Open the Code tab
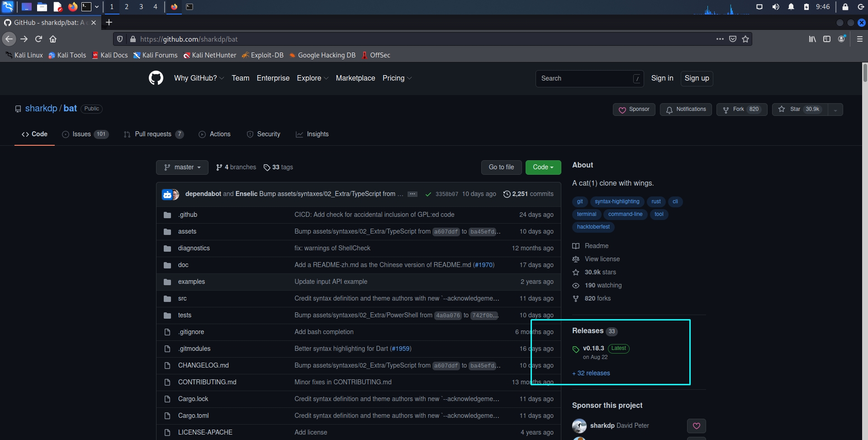Viewport: 868px width, 440px height. click(34, 134)
